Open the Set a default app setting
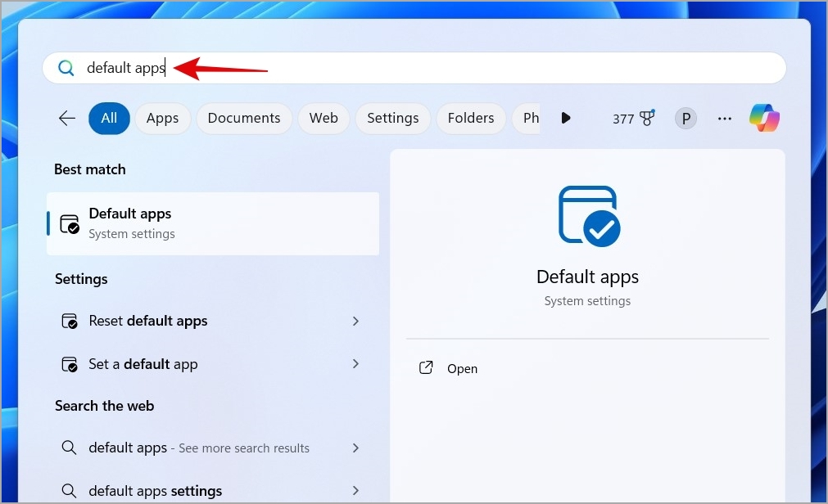This screenshot has height=504, width=828. (x=213, y=364)
